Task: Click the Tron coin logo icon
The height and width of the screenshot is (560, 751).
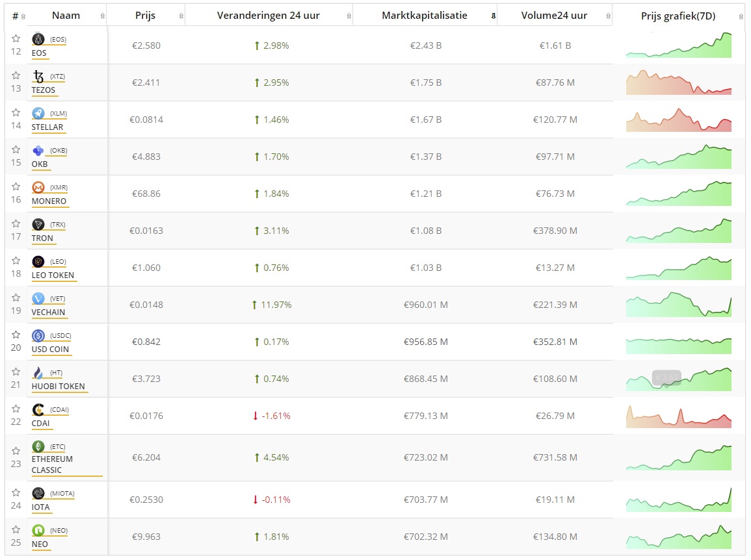Action: [x=38, y=225]
